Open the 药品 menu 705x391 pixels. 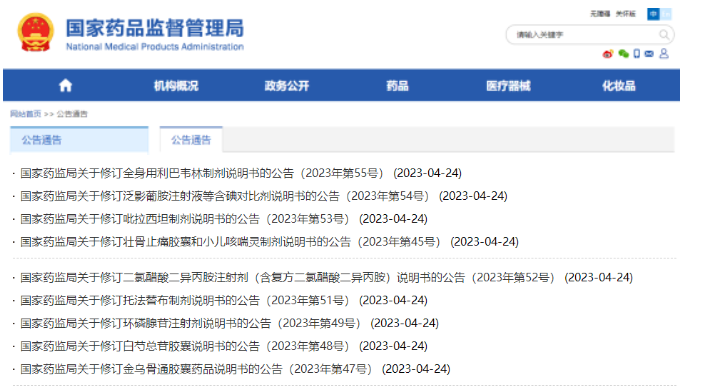tap(397, 85)
